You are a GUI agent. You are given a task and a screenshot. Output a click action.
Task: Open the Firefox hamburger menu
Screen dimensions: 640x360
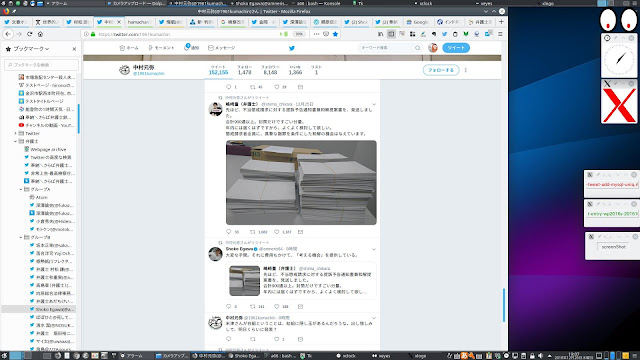[x=500, y=34]
